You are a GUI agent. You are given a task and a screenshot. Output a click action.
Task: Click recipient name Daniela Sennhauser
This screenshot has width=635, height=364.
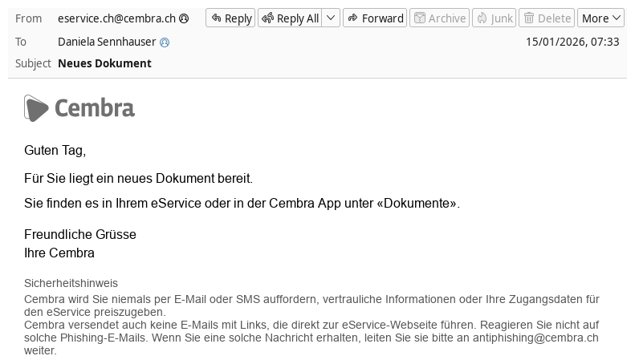pos(107,42)
